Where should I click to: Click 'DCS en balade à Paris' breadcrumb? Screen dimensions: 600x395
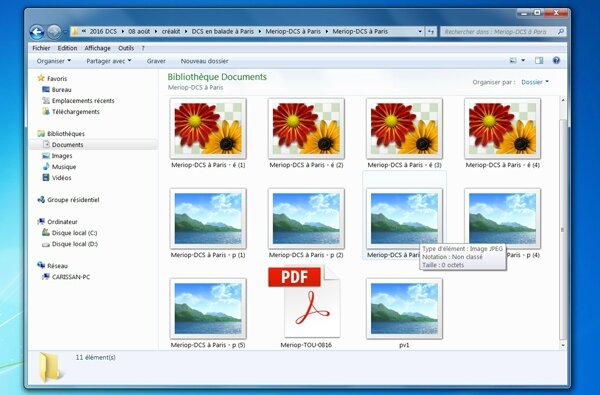coord(223,32)
